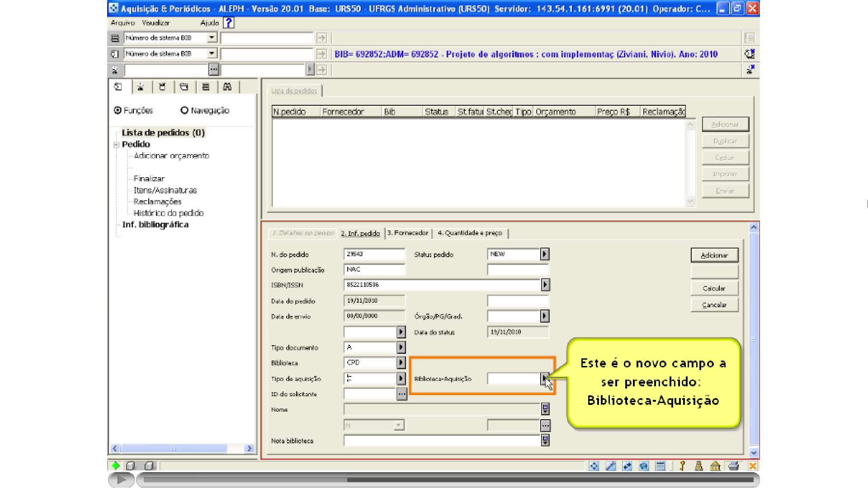The width and height of the screenshot is (868, 488).
Task: Click the globe icon in bottom toolbar
Action: pos(644,466)
